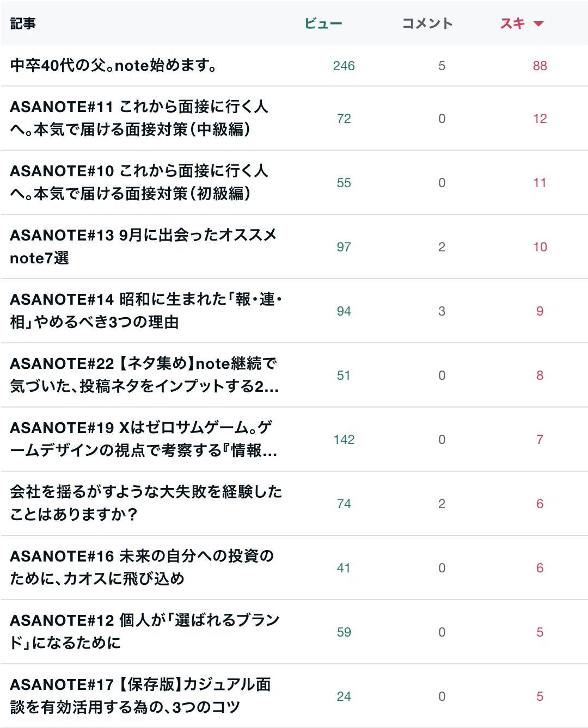Click the スキ sort arrow icon
Screen dimensions: 588x728
click(538, 24)
